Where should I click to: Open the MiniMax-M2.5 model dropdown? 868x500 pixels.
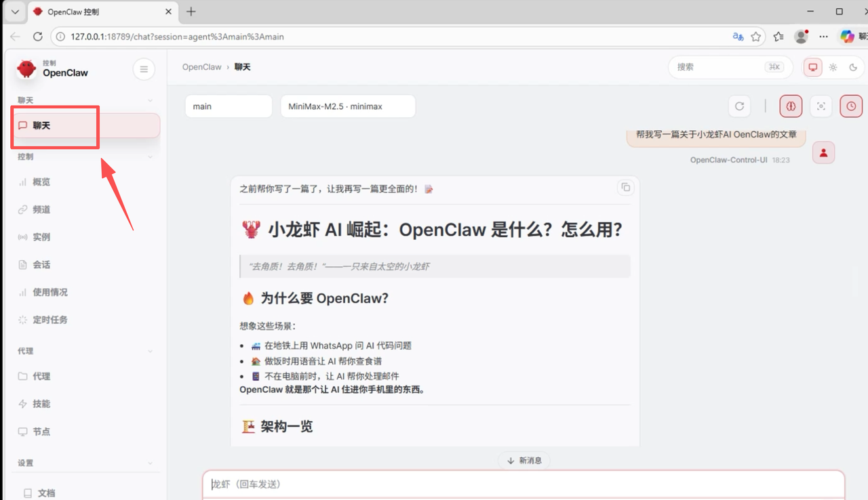tap(348, 106)
